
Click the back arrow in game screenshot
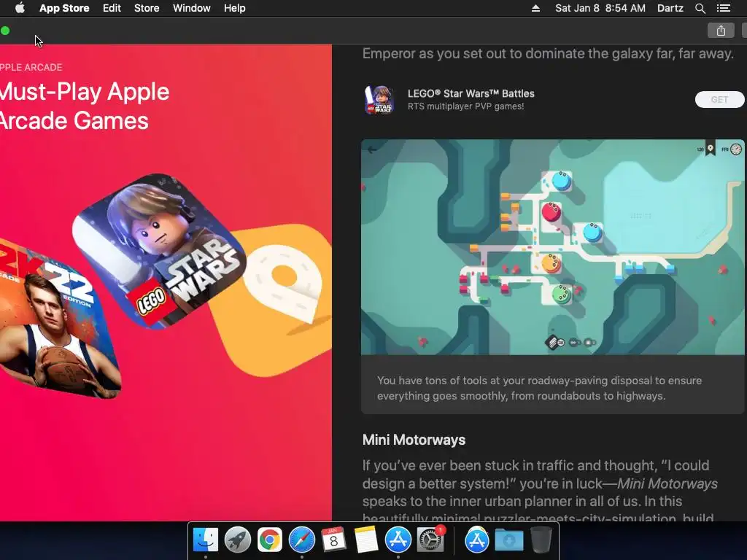pyautogui.click(x=372, y=149)
